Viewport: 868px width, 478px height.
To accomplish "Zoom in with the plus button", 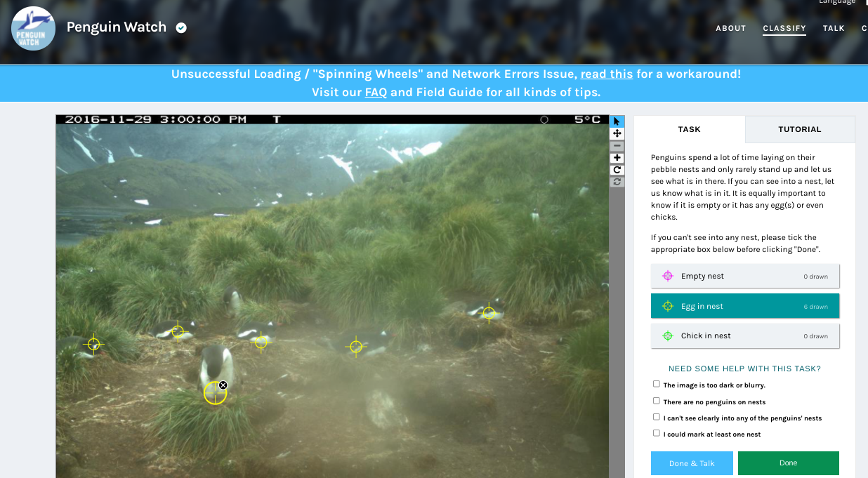I will 617,158.
